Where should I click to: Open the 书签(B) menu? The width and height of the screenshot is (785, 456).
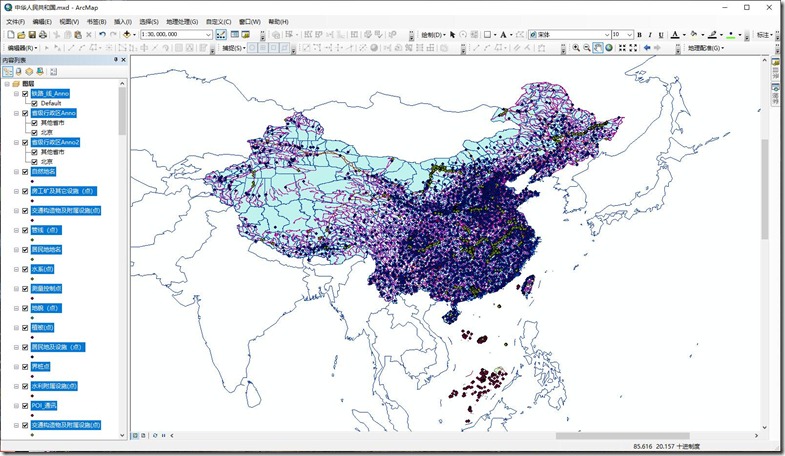97,21
